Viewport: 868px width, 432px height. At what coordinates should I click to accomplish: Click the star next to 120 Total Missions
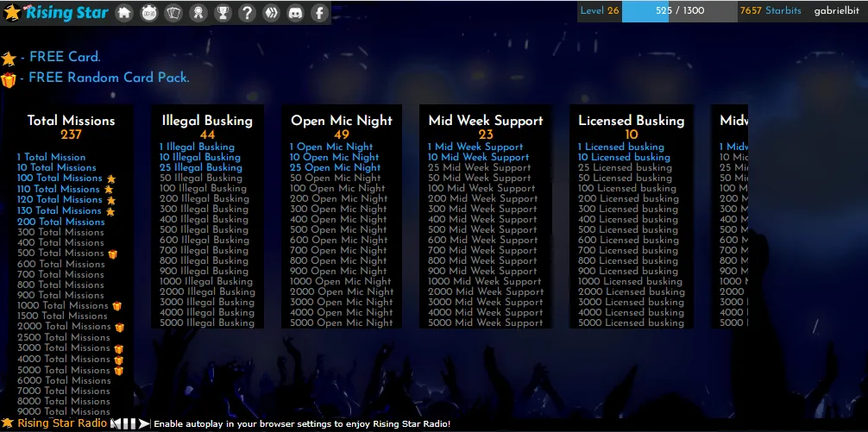pyautogui.click(x=111, y=200)
